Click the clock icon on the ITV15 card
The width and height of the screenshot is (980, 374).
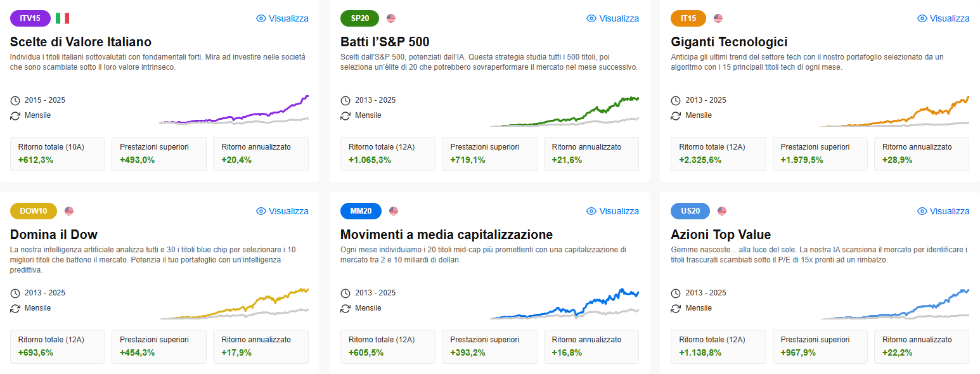[x=15, y=100]
